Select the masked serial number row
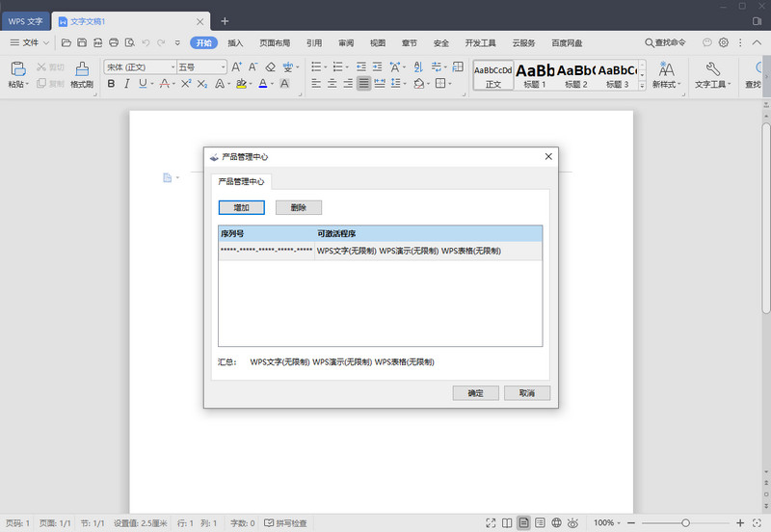Viewport: 771px width, 532px height. pyautogui.click(x=380, y=251)
